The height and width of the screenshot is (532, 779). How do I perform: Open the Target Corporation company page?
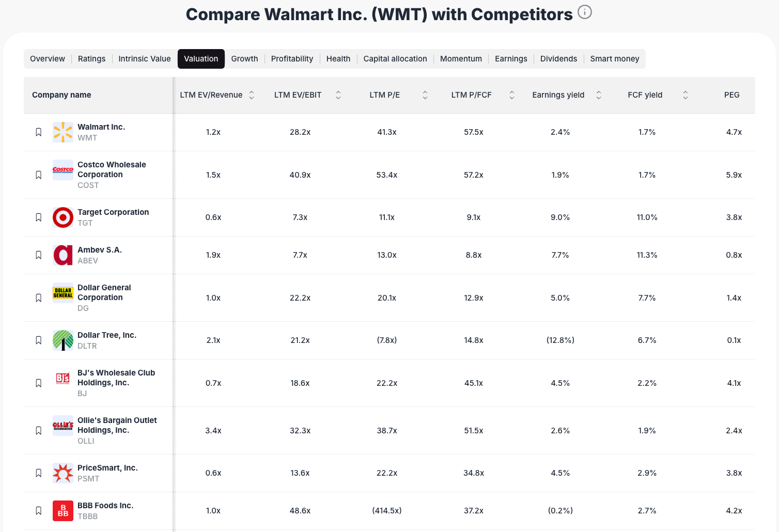113,212
